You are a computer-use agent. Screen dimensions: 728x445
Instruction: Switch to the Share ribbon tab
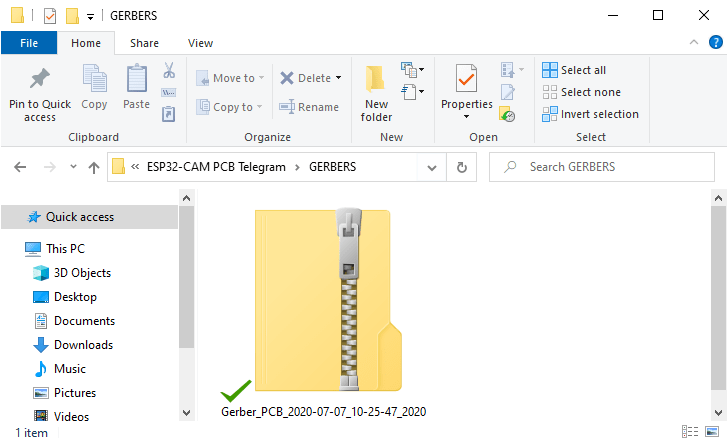pos(144,43)
